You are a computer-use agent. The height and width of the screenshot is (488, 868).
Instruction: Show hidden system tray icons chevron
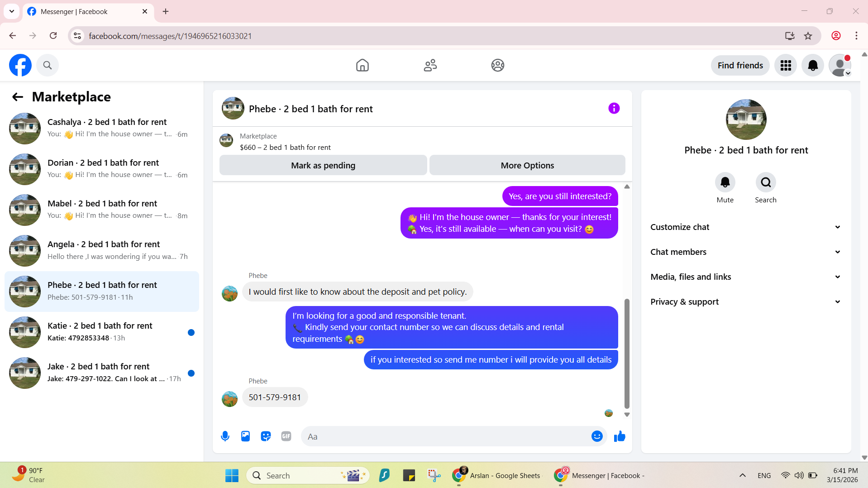(x=742, y=475)
